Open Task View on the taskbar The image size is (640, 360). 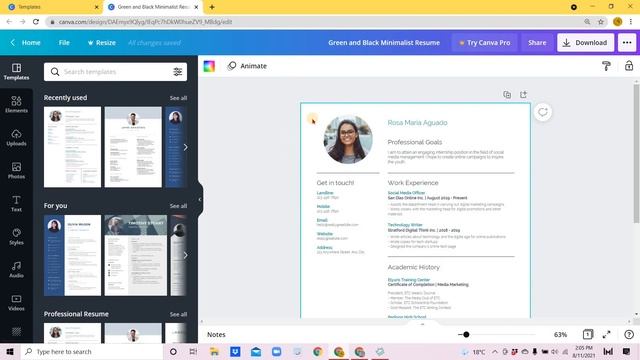193,351
